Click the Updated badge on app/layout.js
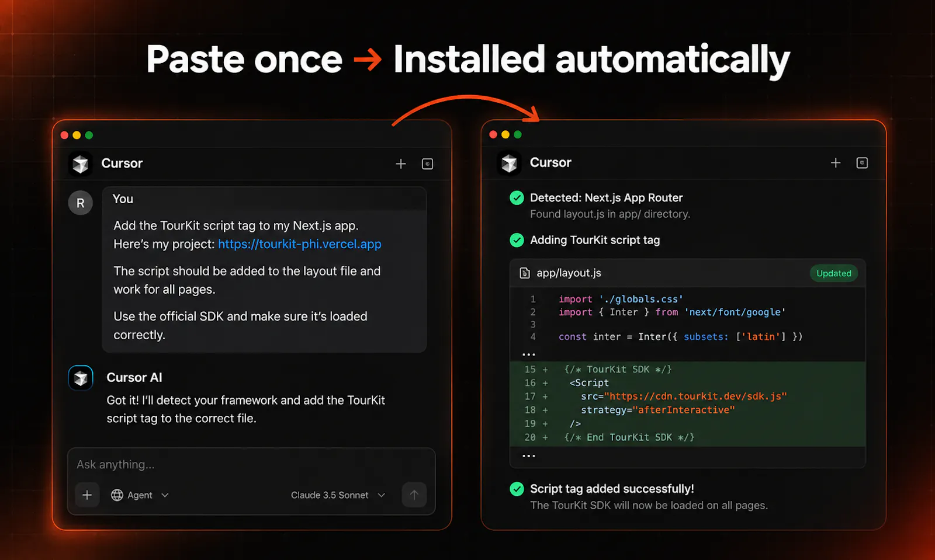The width and height of the screenshot is (935, 560). pyautogui.click(x=834, y=273)
